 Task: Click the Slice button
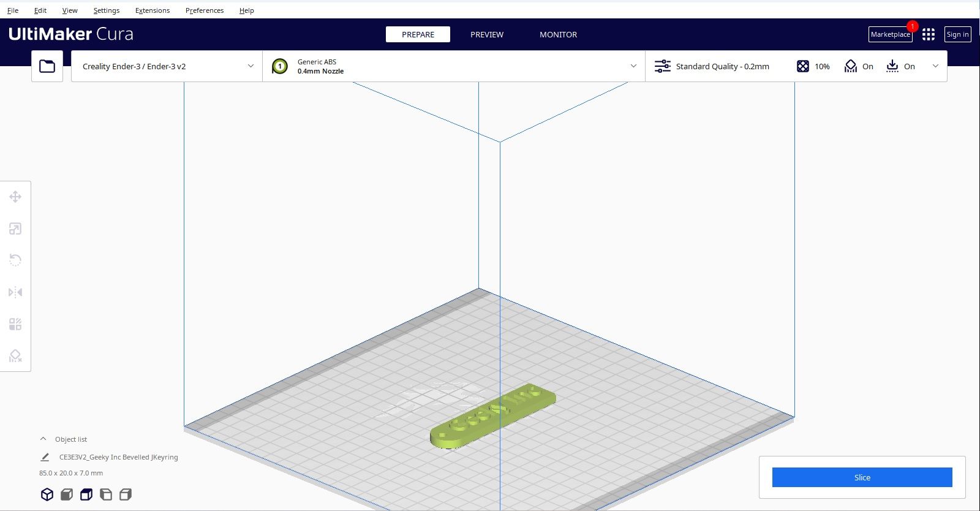click(862, 477)
